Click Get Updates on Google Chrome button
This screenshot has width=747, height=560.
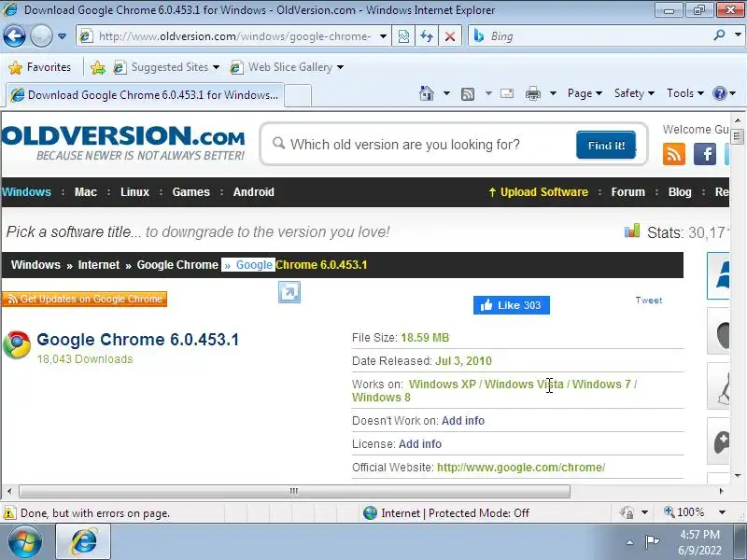(x=84, y=299)
